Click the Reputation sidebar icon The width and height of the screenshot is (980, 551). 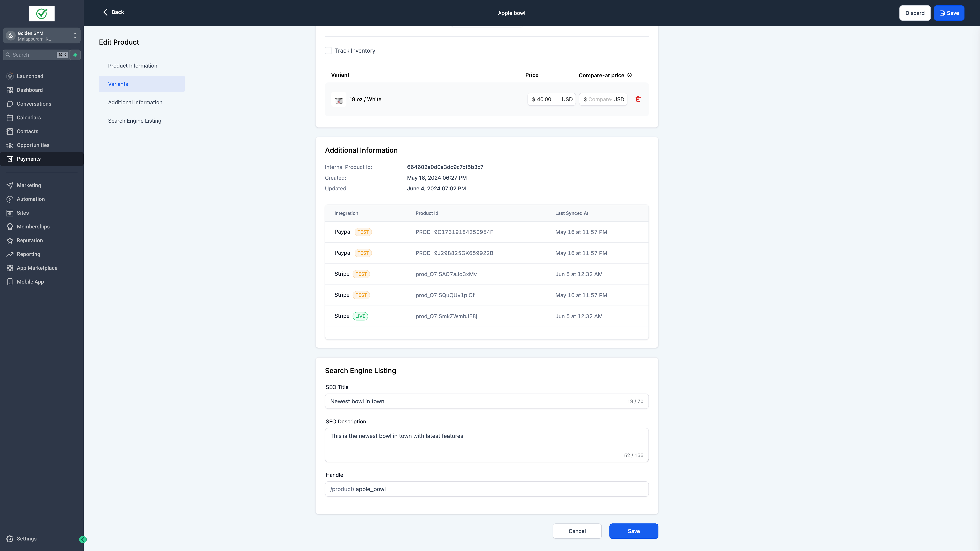click(10, 240)
